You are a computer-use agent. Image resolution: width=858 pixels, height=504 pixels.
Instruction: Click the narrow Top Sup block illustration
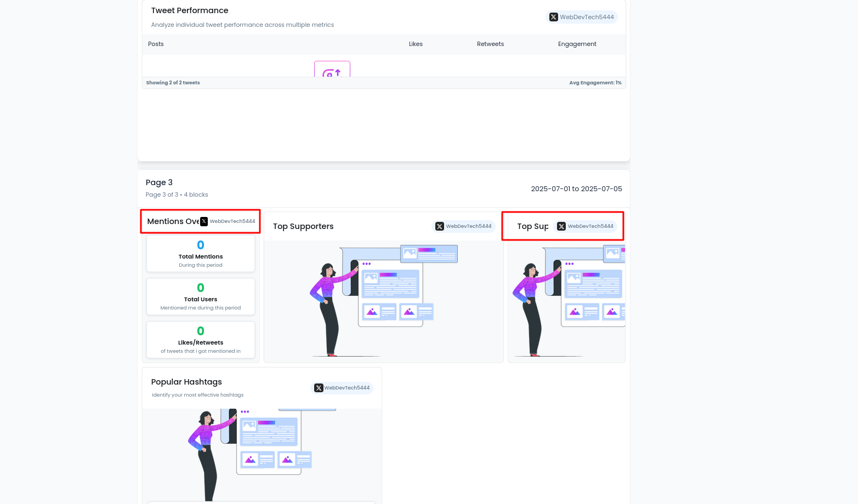[x=568, y=301]
